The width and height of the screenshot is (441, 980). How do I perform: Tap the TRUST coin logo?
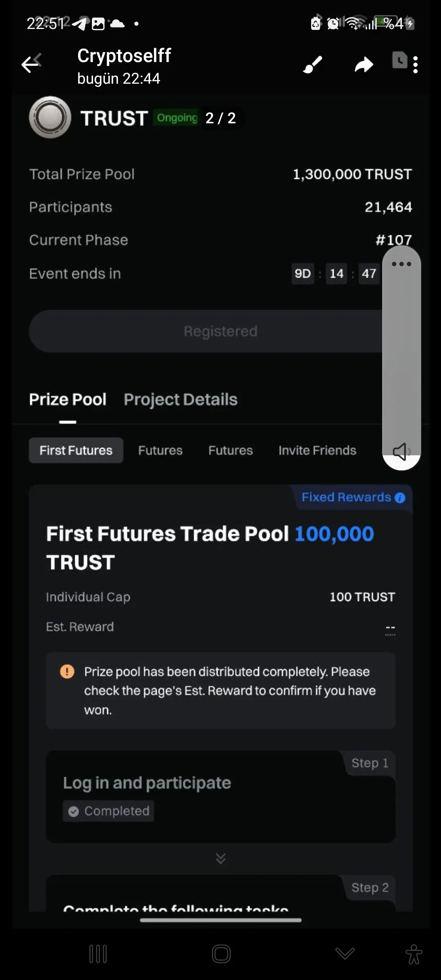(x=50, y=118)
